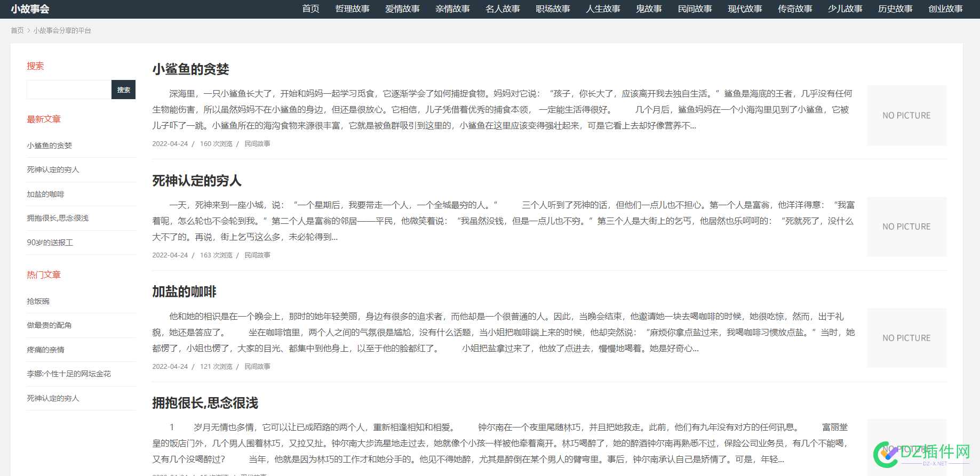Viewport: 980px width, 476px height.
Task: Open the 创业故事 menu item
Action: coord(945,9)
